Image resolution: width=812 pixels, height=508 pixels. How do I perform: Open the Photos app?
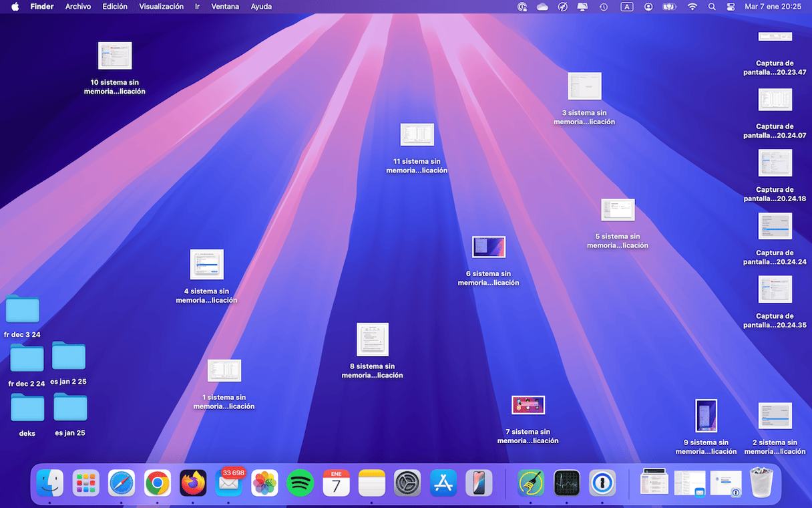(x=264, y=483)
